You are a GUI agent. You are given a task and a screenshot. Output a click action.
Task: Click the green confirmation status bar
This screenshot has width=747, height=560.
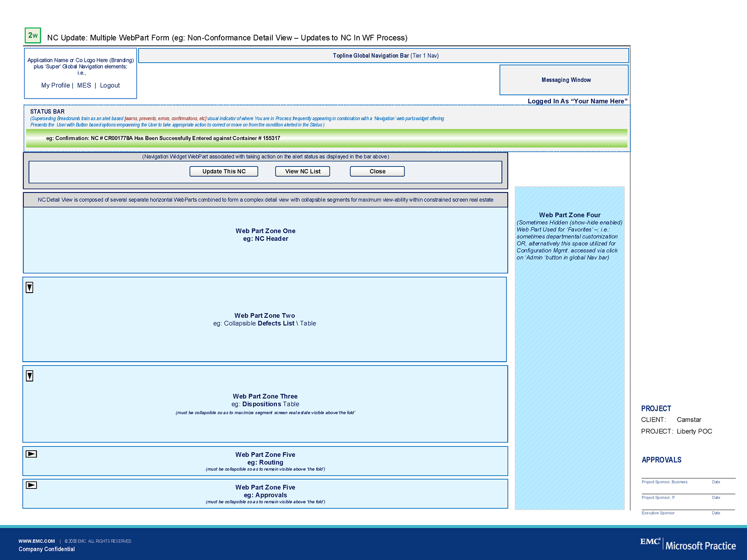[326, 138]
